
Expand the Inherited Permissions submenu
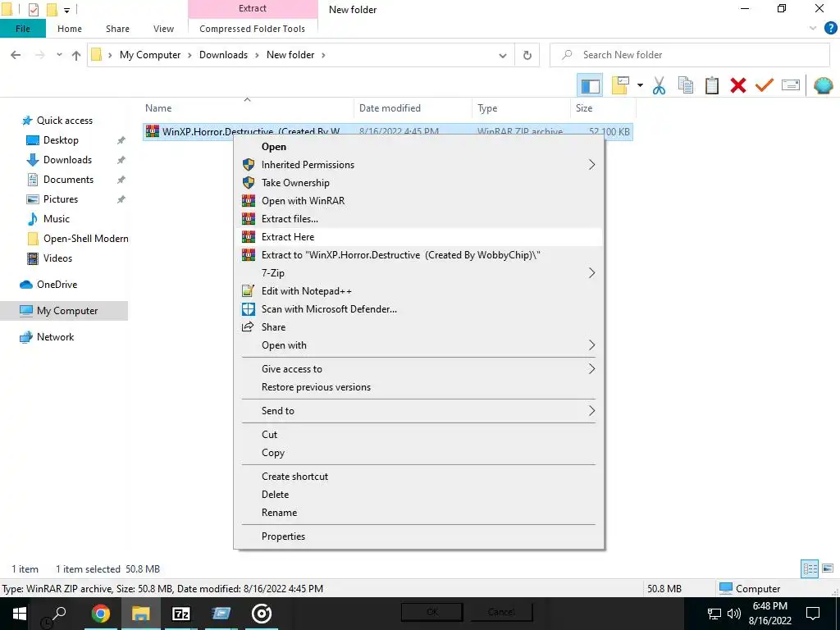[419, 164]
